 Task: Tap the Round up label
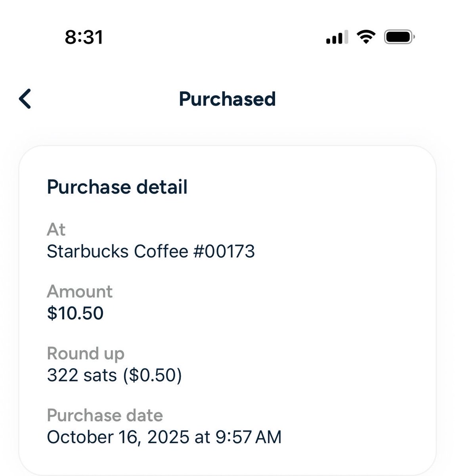[86, 353]
